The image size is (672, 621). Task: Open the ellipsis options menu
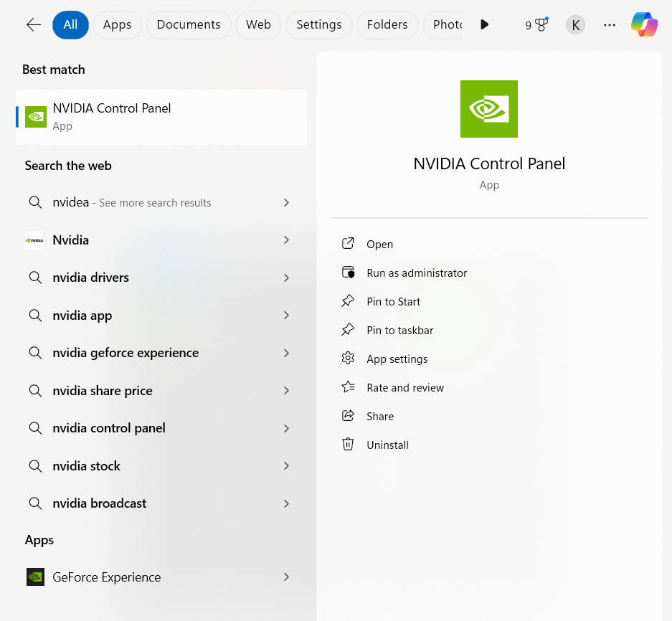[x=609, y=24]
